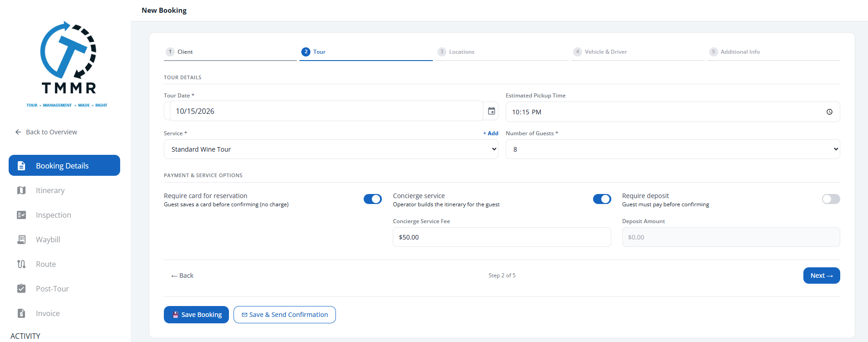Open the Service dropdown showing Standard Wine Tour
Image resolution: width=868 pixels, height=342 pixels.
pos(331,149)
